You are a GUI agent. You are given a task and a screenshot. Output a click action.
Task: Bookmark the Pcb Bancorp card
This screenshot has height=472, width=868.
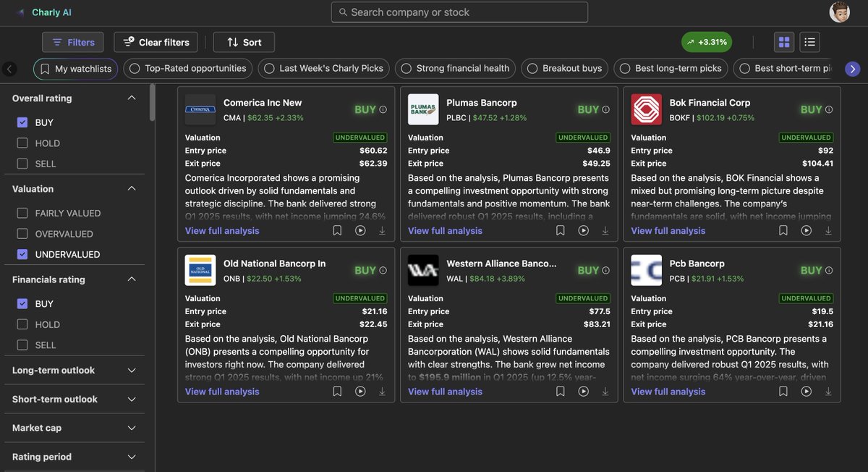(783, 391)
